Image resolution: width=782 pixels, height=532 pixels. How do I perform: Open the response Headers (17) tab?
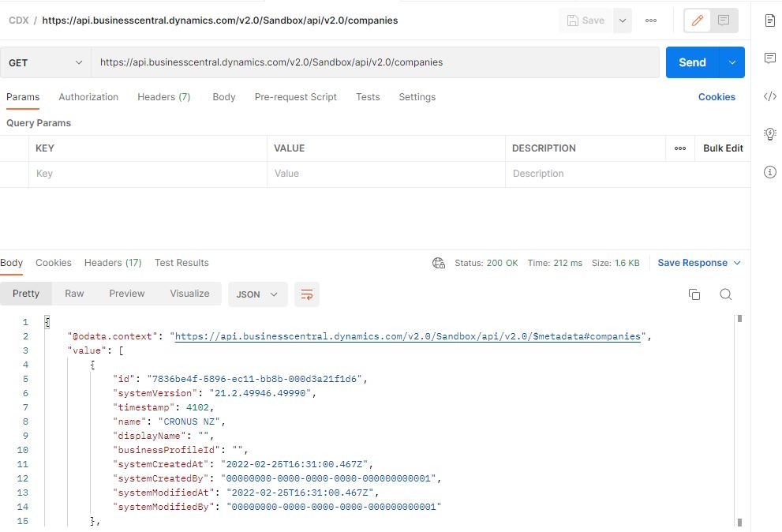coord(113,263)
